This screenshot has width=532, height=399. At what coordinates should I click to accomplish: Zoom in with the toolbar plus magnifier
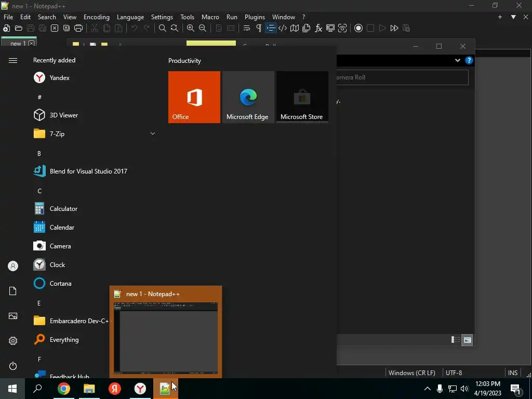point(191,28)
